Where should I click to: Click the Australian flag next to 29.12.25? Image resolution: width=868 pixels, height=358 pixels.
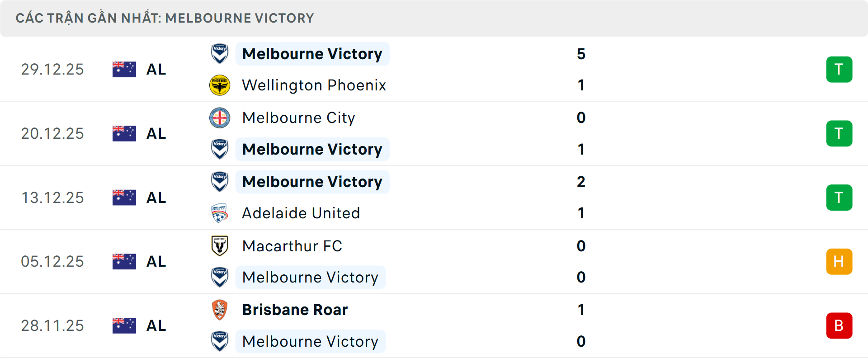click(124, 69)
